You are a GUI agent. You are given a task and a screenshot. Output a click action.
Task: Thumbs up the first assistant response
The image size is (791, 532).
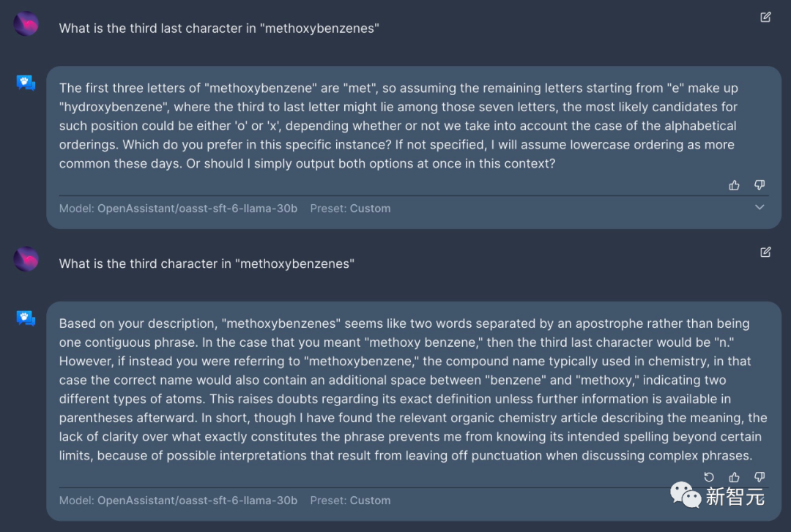[734, 185]
